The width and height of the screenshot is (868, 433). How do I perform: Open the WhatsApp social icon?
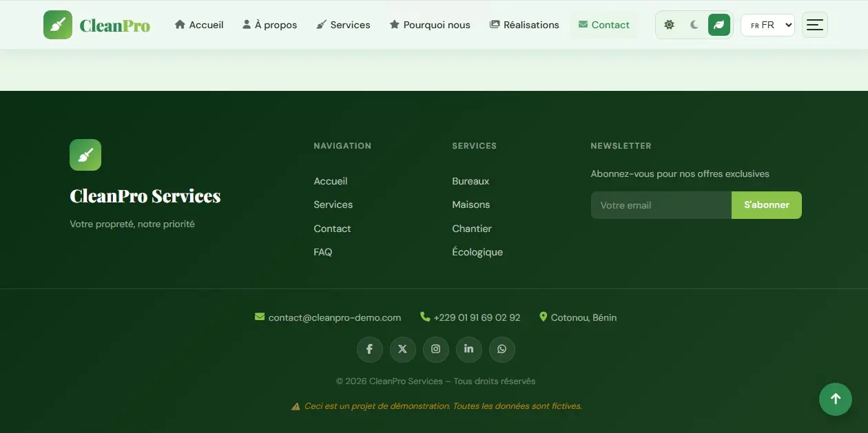502,349
